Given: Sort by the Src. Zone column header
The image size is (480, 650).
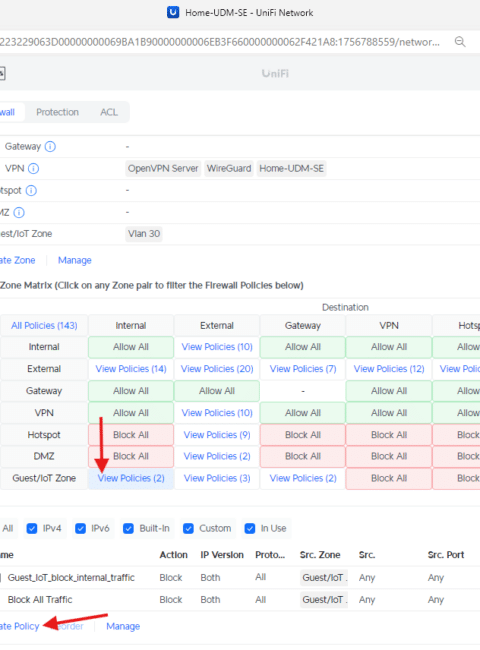Looking at the screenshot, I should click(x=320, y=555).
